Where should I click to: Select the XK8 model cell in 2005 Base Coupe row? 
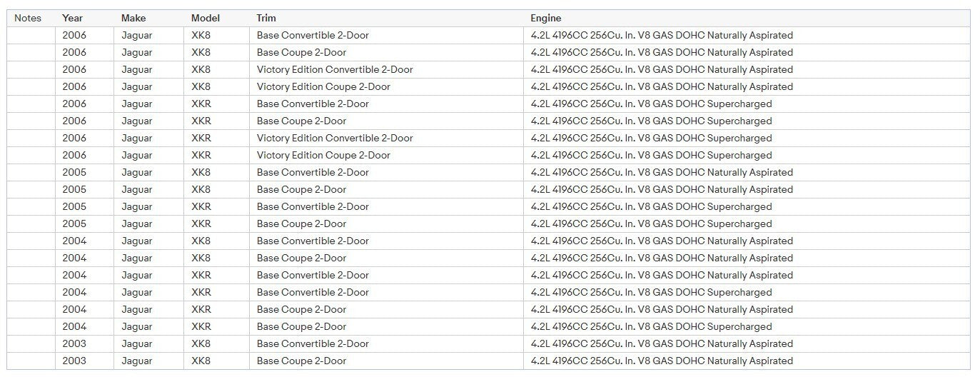[x=201, y=189]
